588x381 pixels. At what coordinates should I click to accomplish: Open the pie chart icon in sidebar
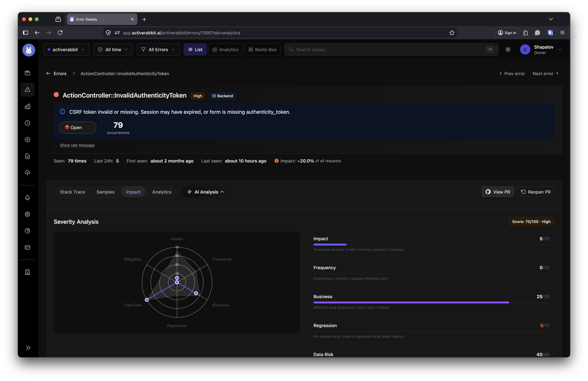27,231
